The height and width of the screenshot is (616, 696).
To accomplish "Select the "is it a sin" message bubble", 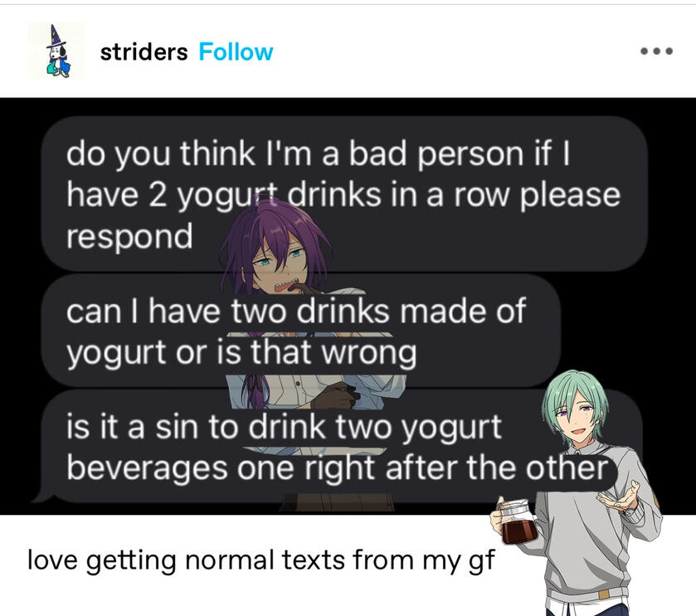I will click(x=338, y=446).
